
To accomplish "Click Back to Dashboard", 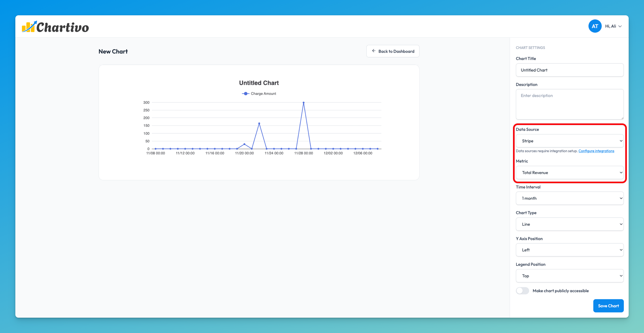I will [x=393, y=51].
